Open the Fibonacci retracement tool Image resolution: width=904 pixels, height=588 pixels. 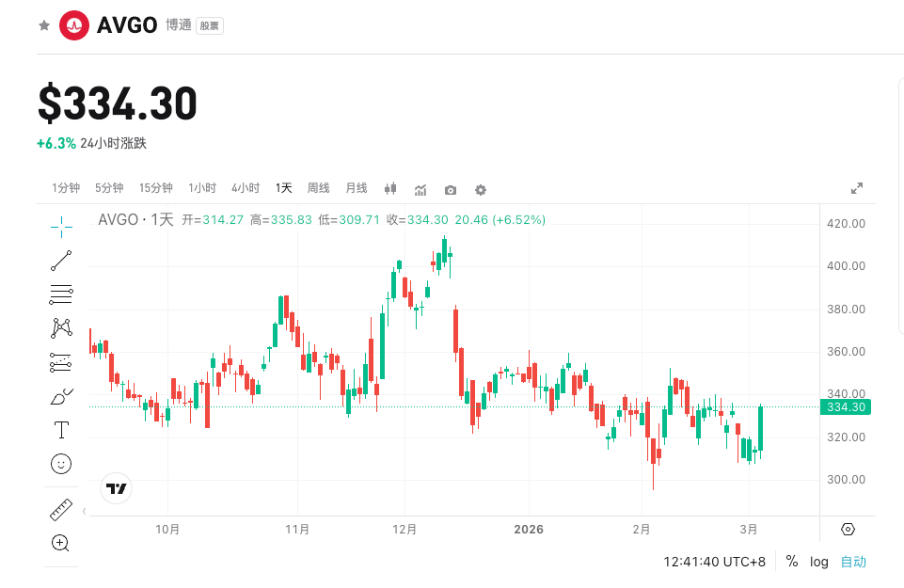coord(60,294)
